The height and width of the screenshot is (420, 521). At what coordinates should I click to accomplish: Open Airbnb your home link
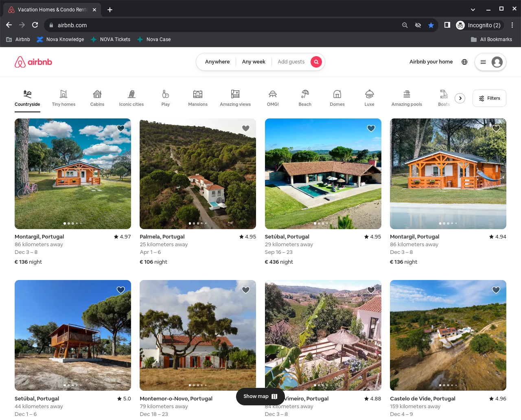coord(431,62)
